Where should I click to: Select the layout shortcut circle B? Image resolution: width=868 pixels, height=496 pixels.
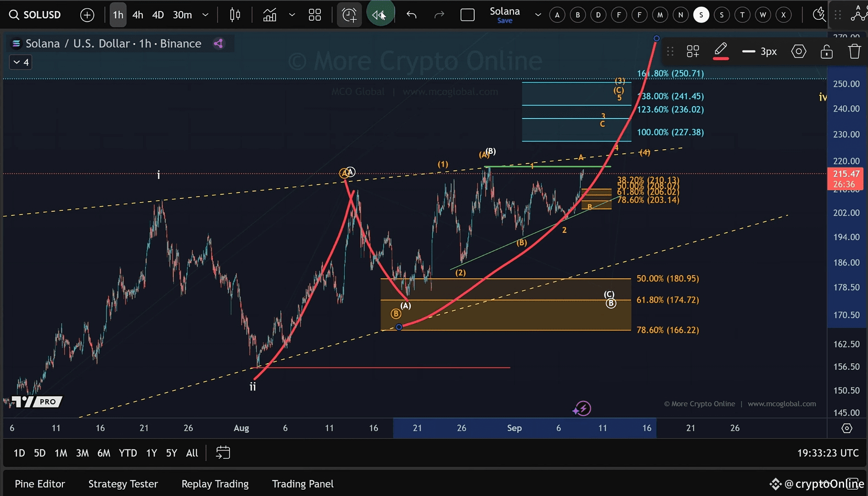[578, 15]
